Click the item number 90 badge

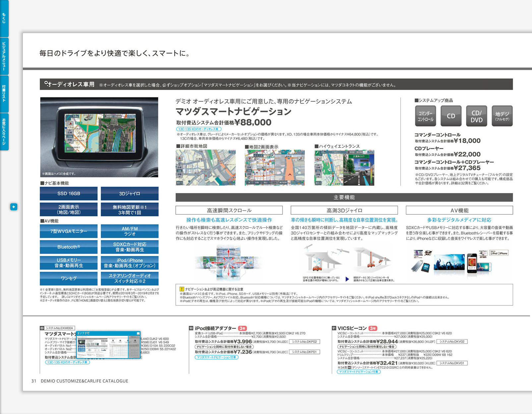pyautogui.click(x=191, y=328)
